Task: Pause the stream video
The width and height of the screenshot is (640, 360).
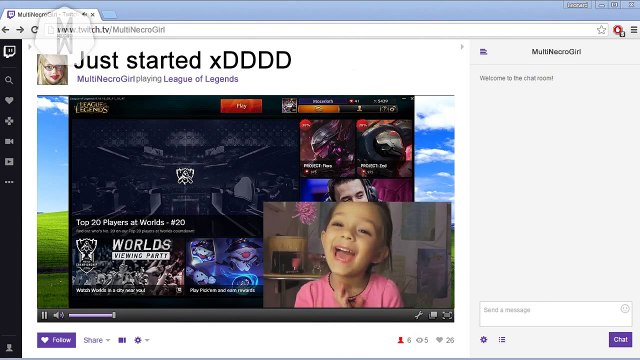Action: (44, 315)
